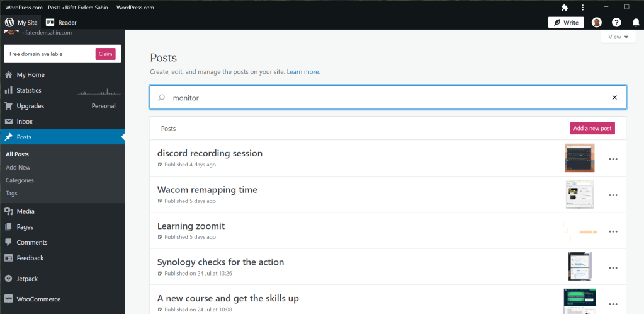Click rifaterdemsahin.com site name
The width and height of the screenshot is (644, 314).
click(47, 33)
